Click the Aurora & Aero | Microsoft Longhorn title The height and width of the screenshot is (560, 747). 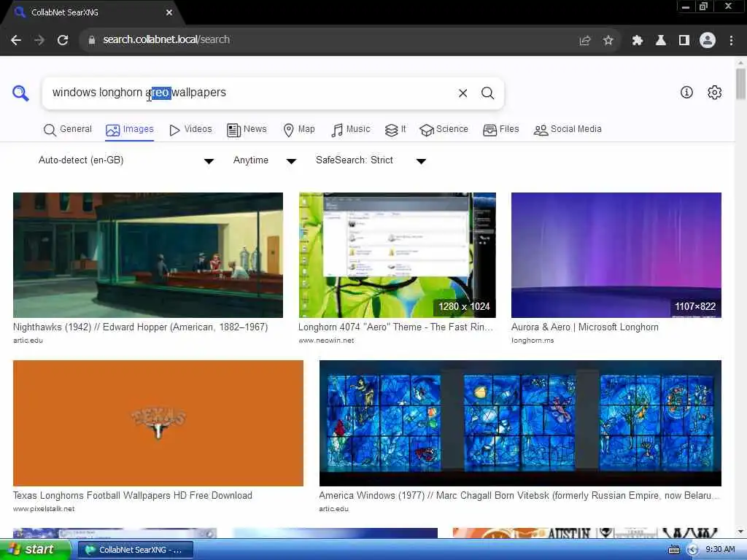(585, 327)
